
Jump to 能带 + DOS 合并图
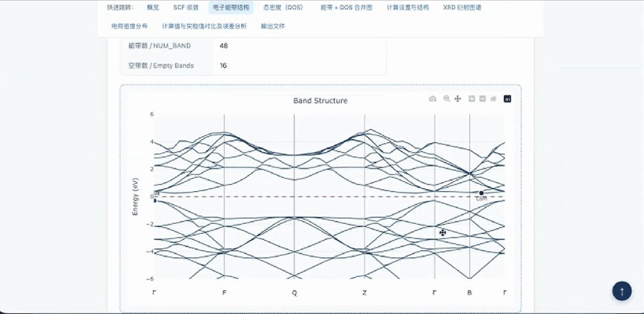click(347, 7)
